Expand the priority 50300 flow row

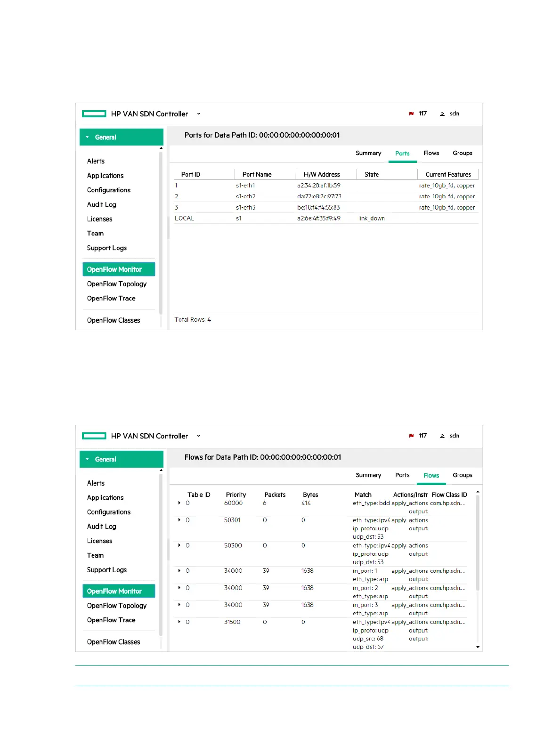[x=179, y=545]
